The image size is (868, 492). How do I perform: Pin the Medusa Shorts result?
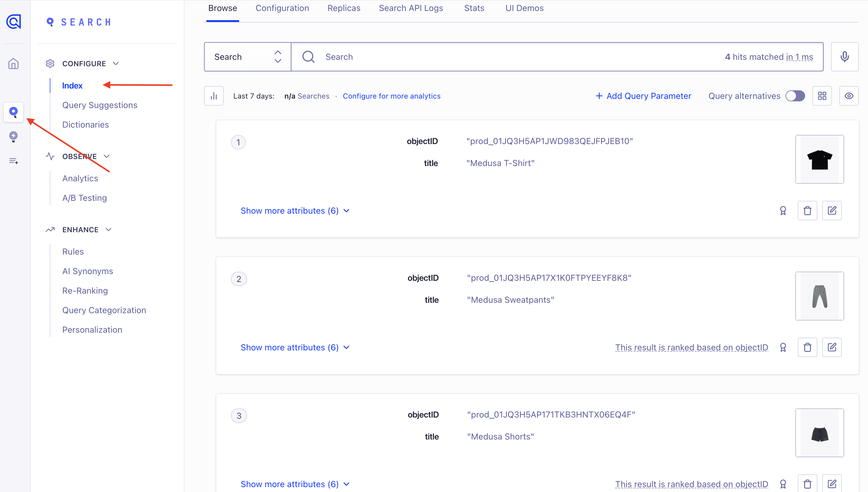click(x=783, y=484)
